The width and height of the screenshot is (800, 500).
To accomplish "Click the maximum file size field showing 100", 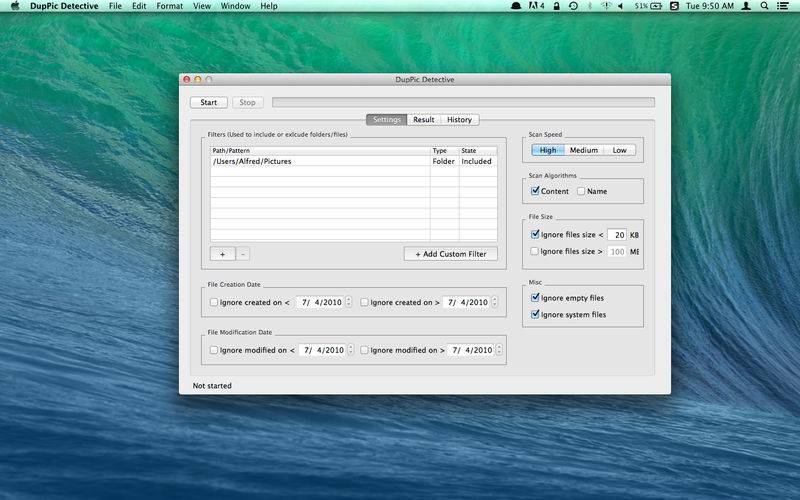I will [x=617, y=252].
